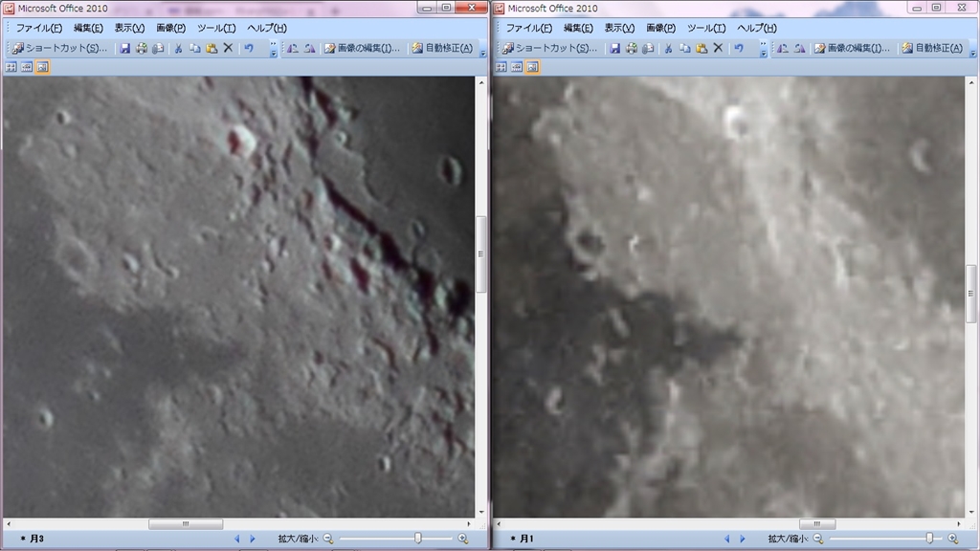This screenshot has width=980, height=551.
Task: Open ヘルプ(H) menu in right window
Action: click(756, 28)
